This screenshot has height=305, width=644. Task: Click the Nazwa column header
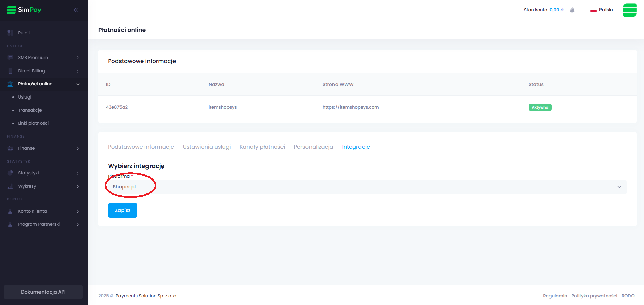pyautogui.click(x=216, y=84)
